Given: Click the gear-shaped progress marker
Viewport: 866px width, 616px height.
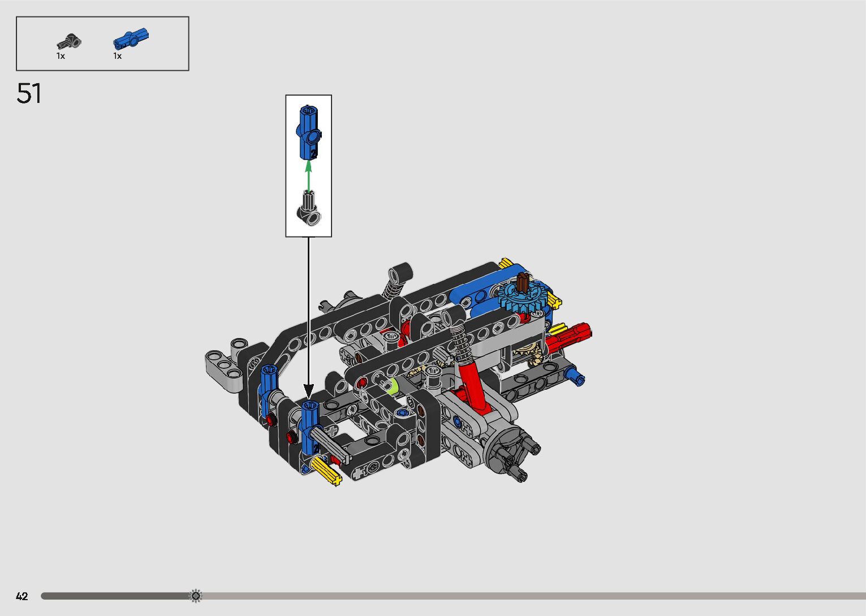Looking at the screenshot, I should (196, 596).
